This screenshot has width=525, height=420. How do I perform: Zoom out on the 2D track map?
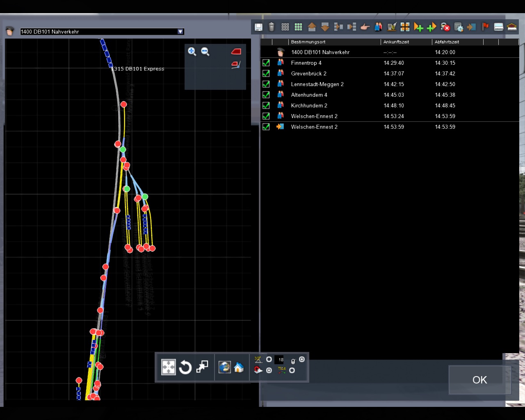[205, 51]
